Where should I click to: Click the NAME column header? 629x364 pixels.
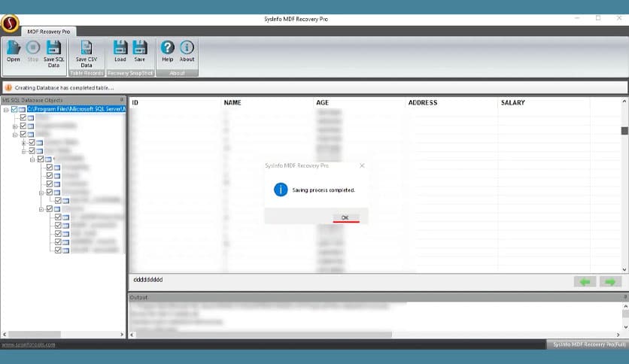pyautogui.click(x=267, y=102)
